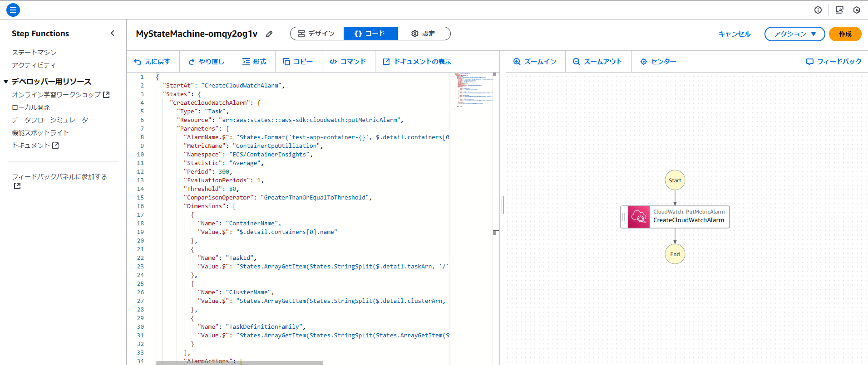Click the "Namespace" line in code
The image size is (868, 365).
248,155
